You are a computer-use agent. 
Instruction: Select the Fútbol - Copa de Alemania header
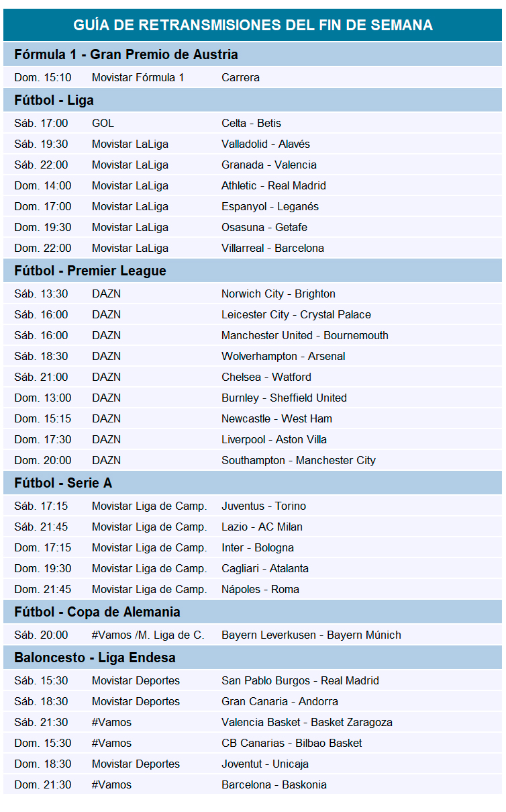pos(97,612)
